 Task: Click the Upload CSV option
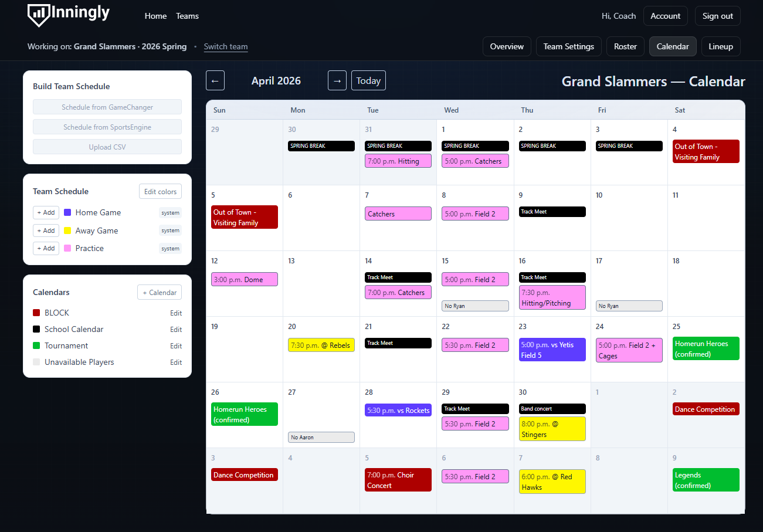tap(107, 147)
